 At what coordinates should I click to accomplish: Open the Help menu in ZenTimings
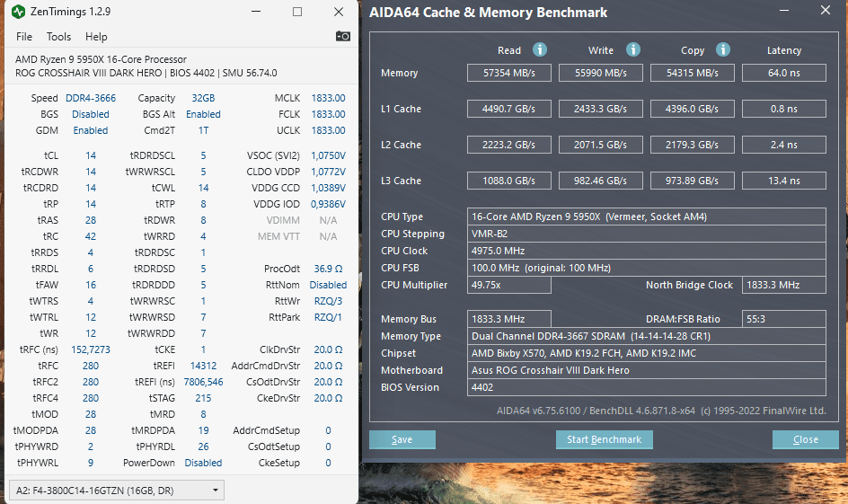(x=96, y=37)
